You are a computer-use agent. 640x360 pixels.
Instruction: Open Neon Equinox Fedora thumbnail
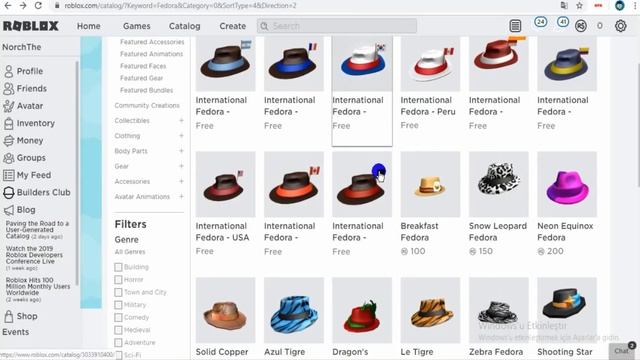tap(567, 184)
